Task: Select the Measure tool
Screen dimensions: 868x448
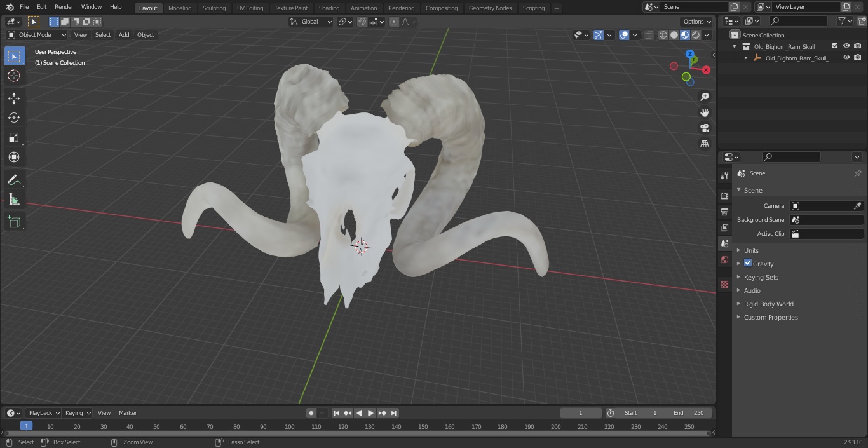Action: (x=14, y=200)
